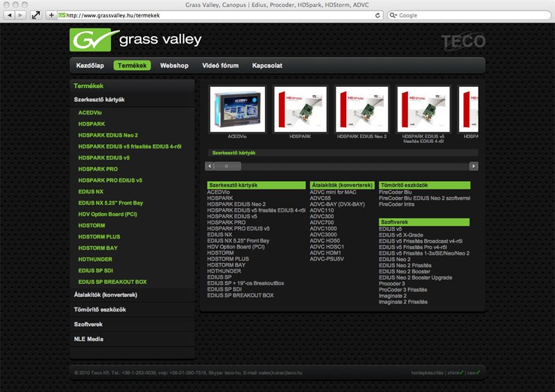Click the plus add-bookmark button
Screen dimensions: 555x392
pyautogui.click(x=51, y=15)
